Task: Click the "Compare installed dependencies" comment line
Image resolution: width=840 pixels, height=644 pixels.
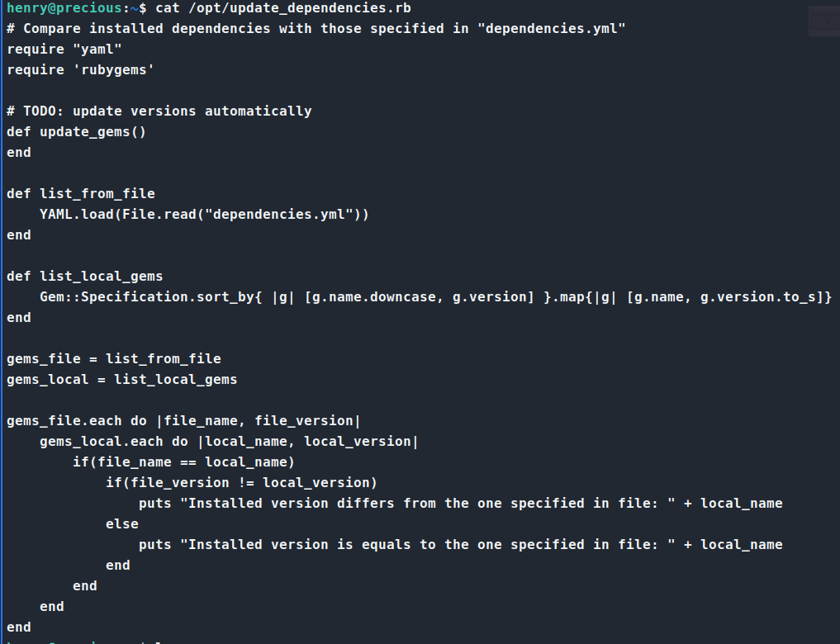Action: tap(316, 29)
